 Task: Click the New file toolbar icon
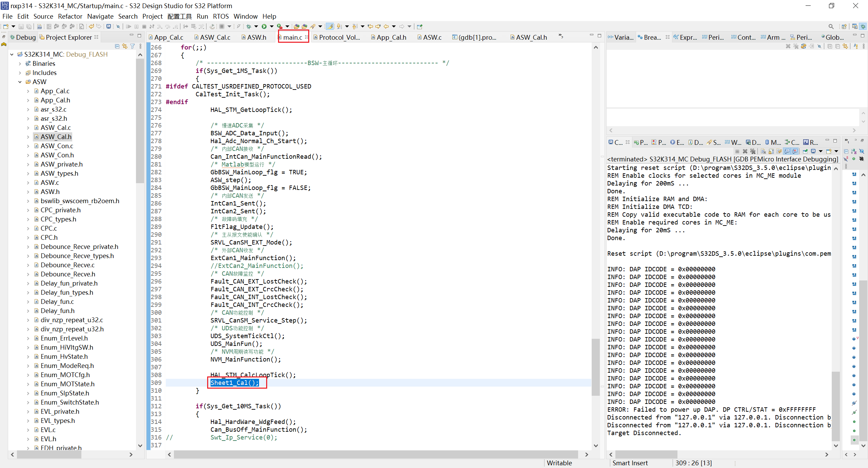coord(6,26)
